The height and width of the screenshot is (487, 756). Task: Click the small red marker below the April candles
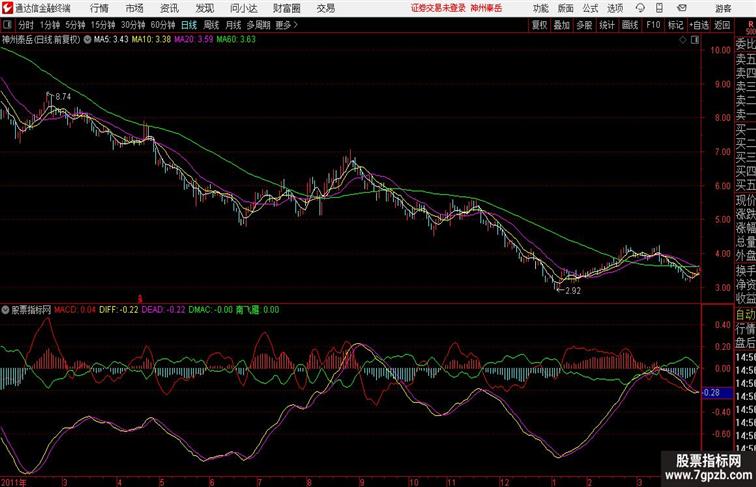[140, 299]
